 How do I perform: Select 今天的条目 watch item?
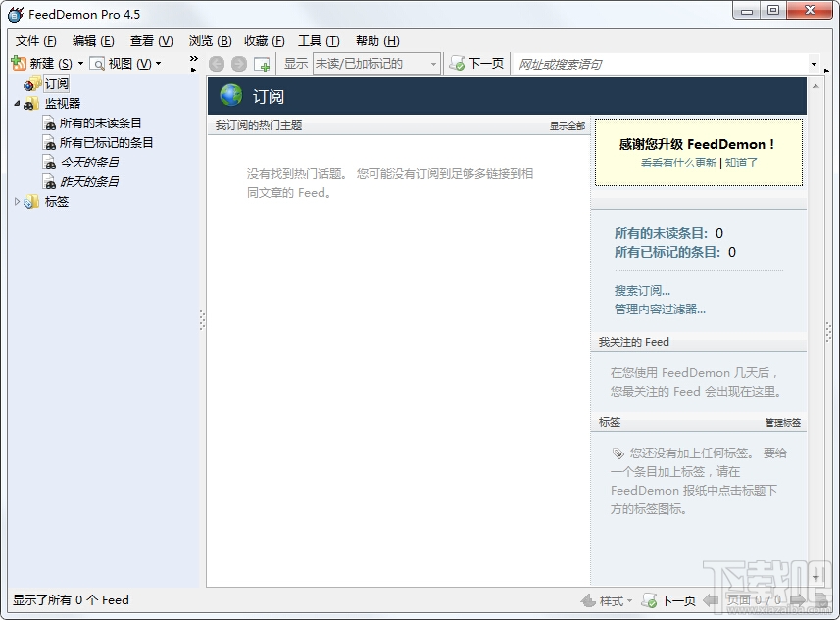(89, 163)
